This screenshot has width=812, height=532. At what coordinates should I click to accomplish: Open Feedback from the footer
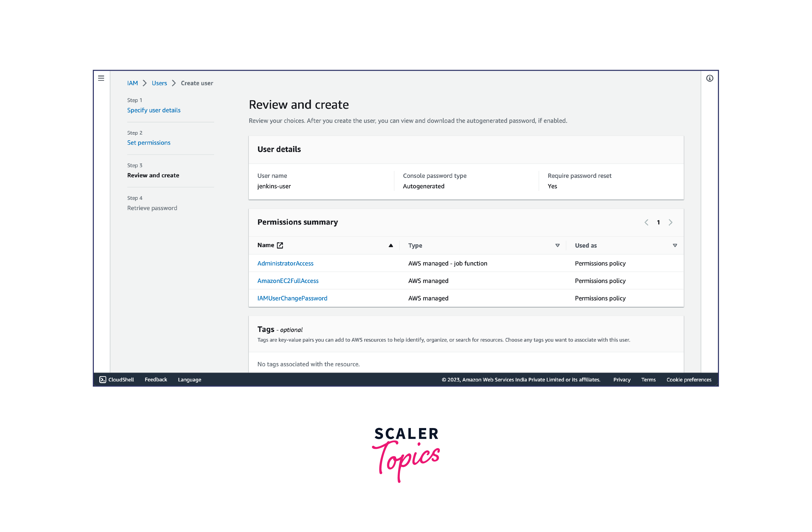pos(156,379)
